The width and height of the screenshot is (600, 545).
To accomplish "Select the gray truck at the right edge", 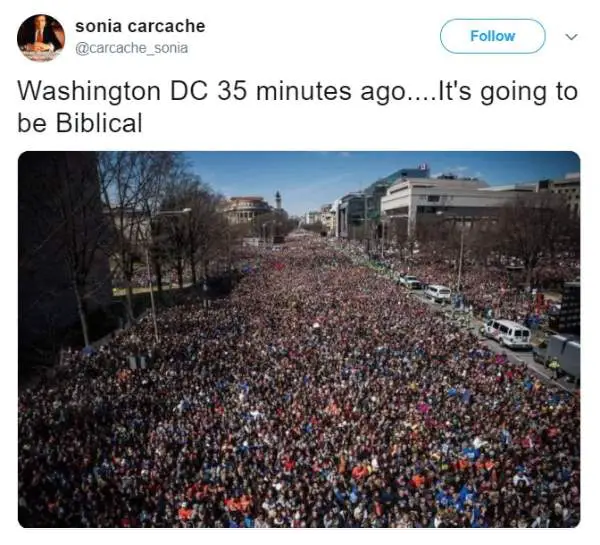I will [562, 356].
